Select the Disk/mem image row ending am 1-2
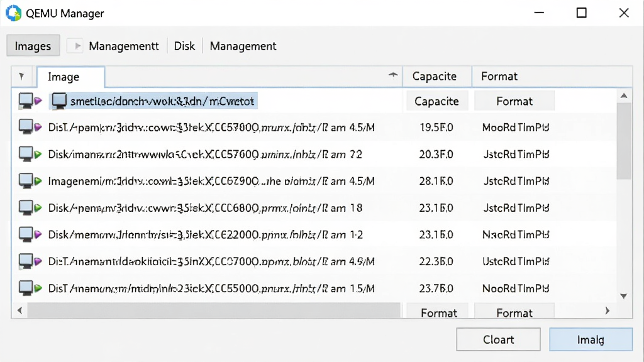The width and height of the screenshot is (644, 362). tap(206, 235)
